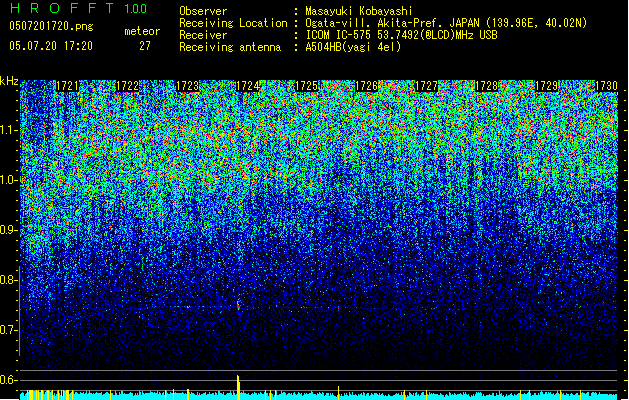Click the Receiver field label
The height and width of the screenshot is (400, 629).
[203, 35]
